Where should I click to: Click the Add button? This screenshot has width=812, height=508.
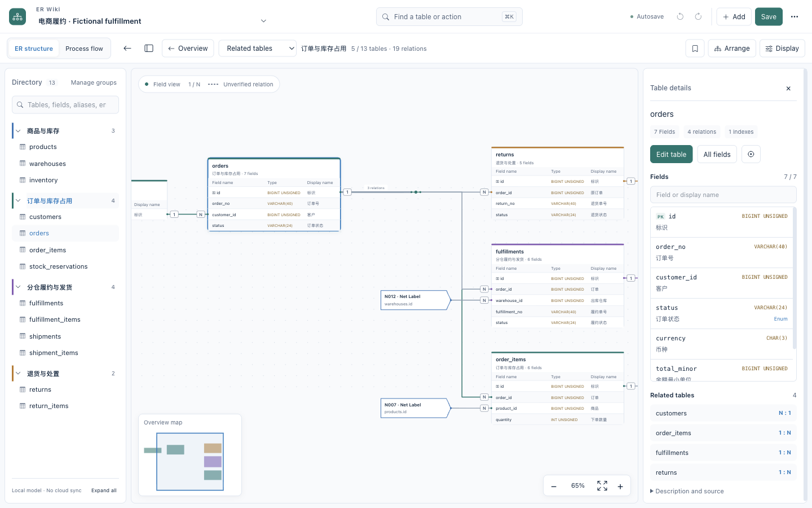[734, 17]
